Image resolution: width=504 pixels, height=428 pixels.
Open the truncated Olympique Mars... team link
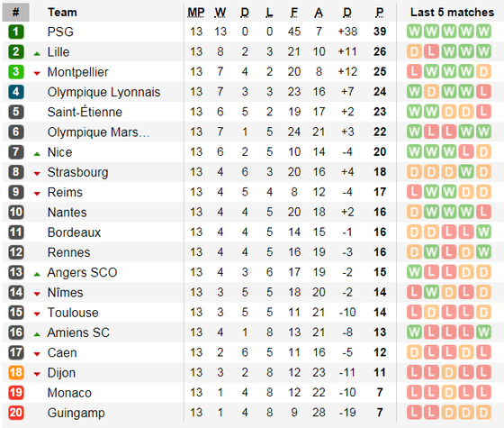click(x=98, y=132)
